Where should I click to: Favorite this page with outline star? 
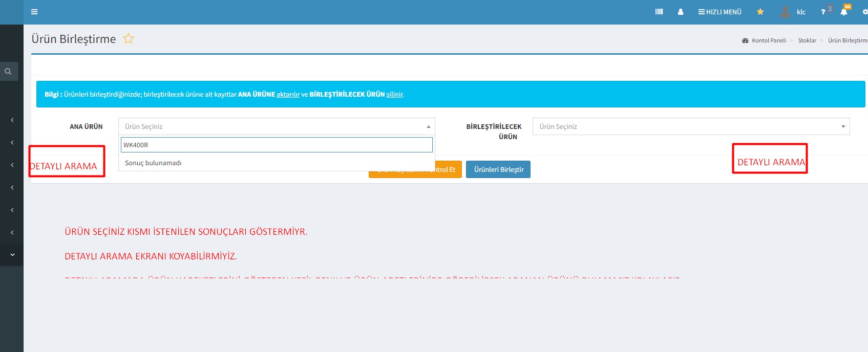129,39
